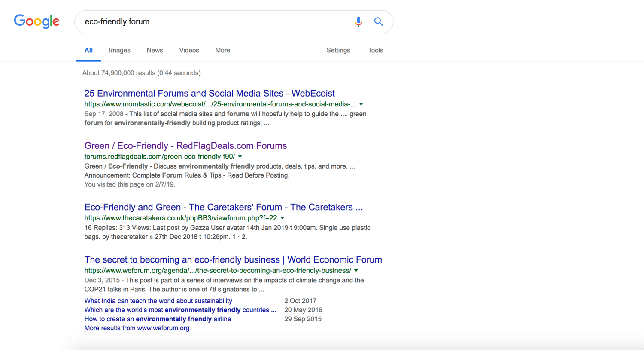Open the 25 Environmental Forums WebEcoist result
The image size is (644, 350).
point(209,93)
